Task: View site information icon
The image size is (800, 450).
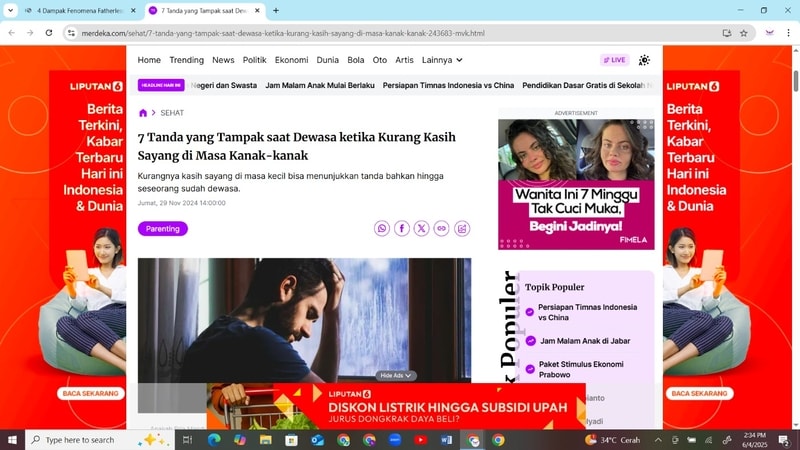Action: (71, 33)
